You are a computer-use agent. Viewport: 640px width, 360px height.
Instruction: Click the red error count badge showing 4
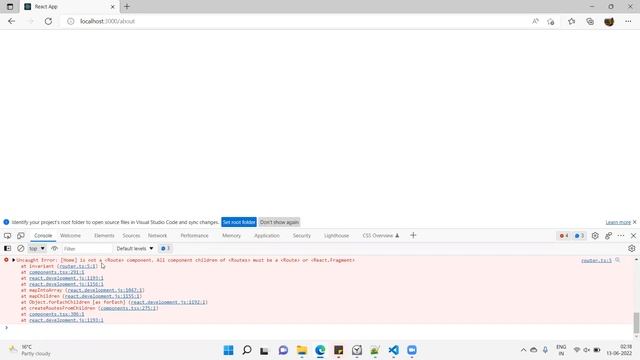tap(564, 236)
